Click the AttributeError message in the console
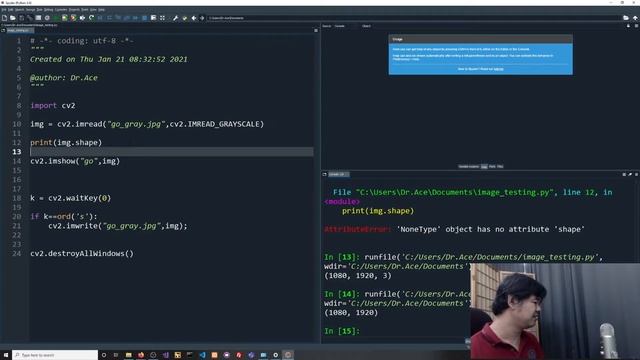 (454, 229)
